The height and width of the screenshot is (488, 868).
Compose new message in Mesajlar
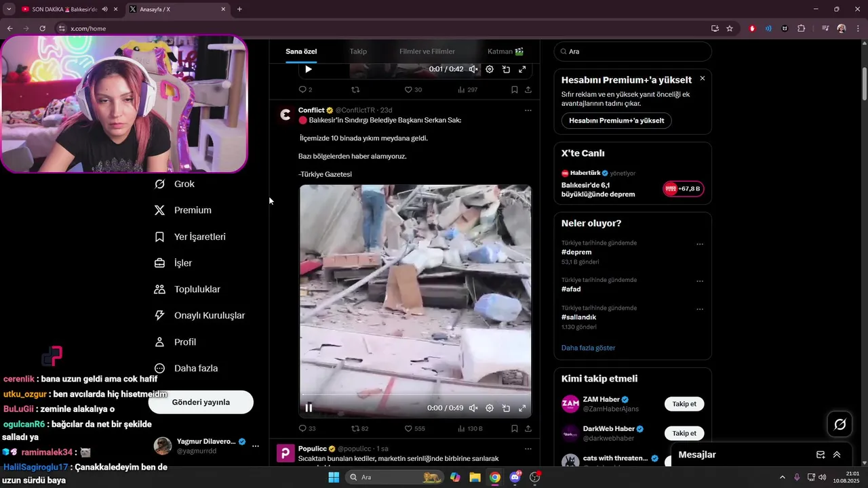821,455
